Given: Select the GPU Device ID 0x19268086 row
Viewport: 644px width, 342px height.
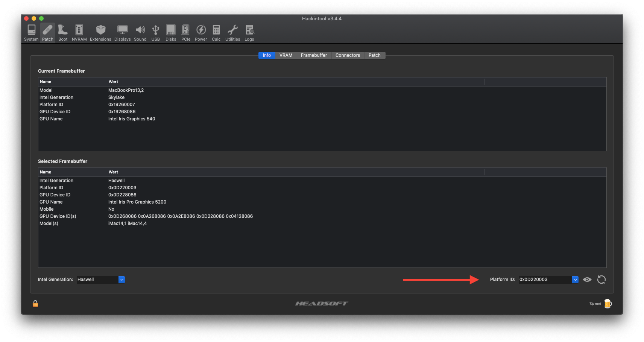Looking at the screenshot, I should 322,112.
